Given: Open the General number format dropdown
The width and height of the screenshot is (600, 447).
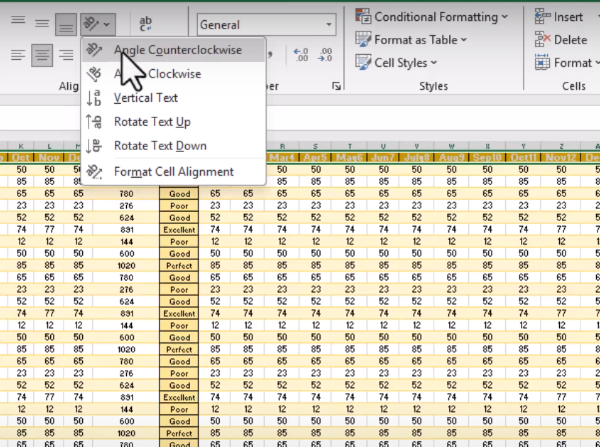Looking at the screenshot, I should [x=266, y=24].
